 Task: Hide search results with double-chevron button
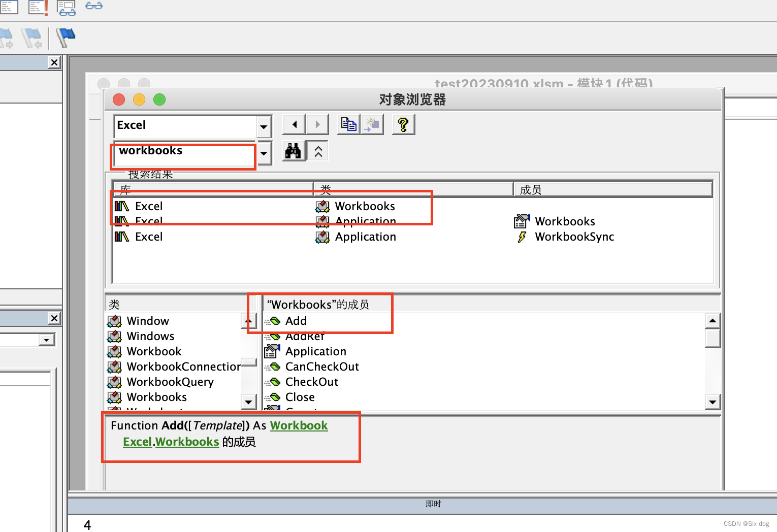(x=318, y=151)
